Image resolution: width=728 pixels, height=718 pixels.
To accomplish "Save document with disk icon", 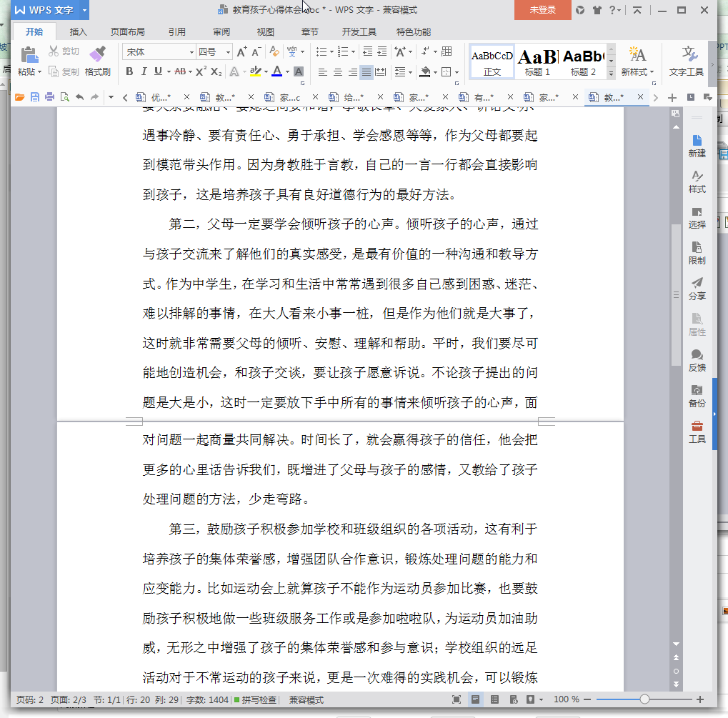I will click(35, 97).
